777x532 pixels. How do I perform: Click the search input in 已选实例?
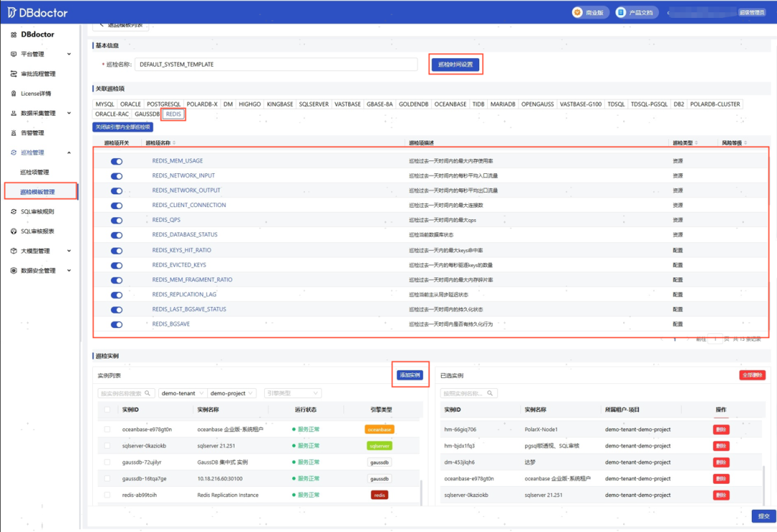tap(468, 393)
